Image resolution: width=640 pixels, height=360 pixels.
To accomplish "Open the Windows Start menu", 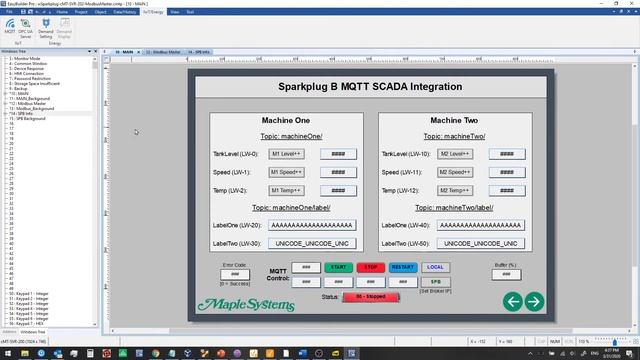I will [8, 353].
